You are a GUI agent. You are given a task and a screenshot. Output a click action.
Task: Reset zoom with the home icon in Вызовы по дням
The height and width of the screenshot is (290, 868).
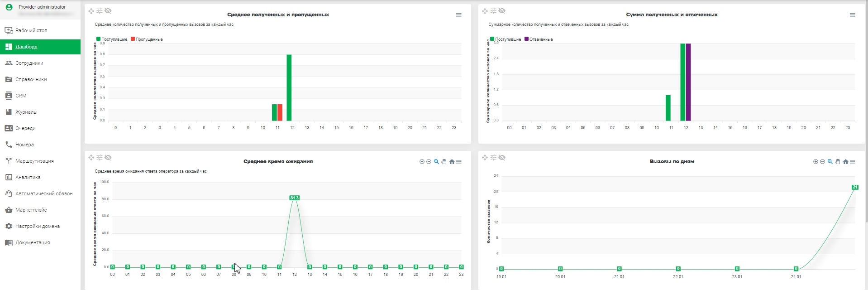pos(845,162)
